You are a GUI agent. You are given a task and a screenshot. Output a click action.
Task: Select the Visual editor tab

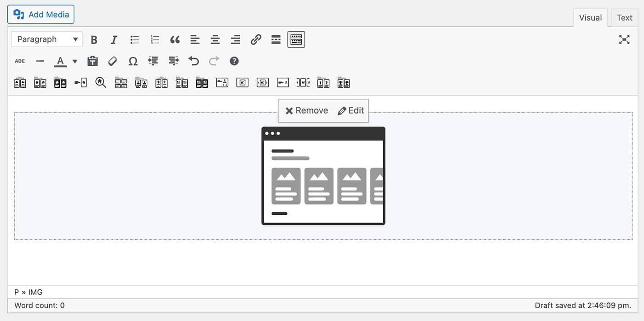pyautogui.click(x=590, y=18)
